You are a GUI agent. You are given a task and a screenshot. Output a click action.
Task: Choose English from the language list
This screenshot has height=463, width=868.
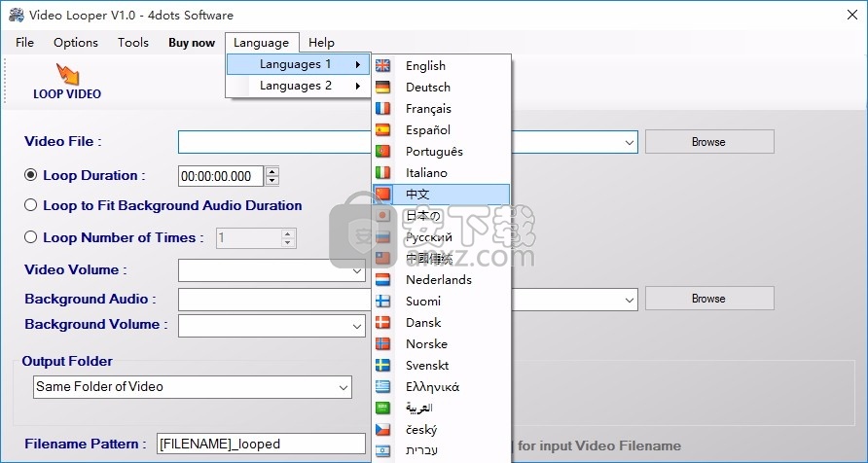(441, 66)
